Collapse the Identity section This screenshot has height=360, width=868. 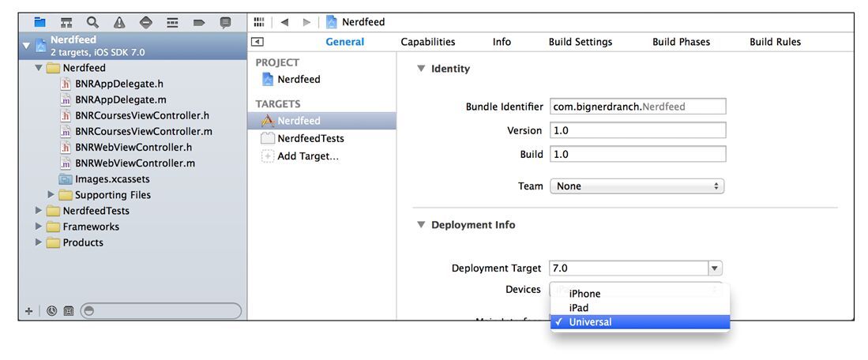pyautogui.click(x=421, y=69)
